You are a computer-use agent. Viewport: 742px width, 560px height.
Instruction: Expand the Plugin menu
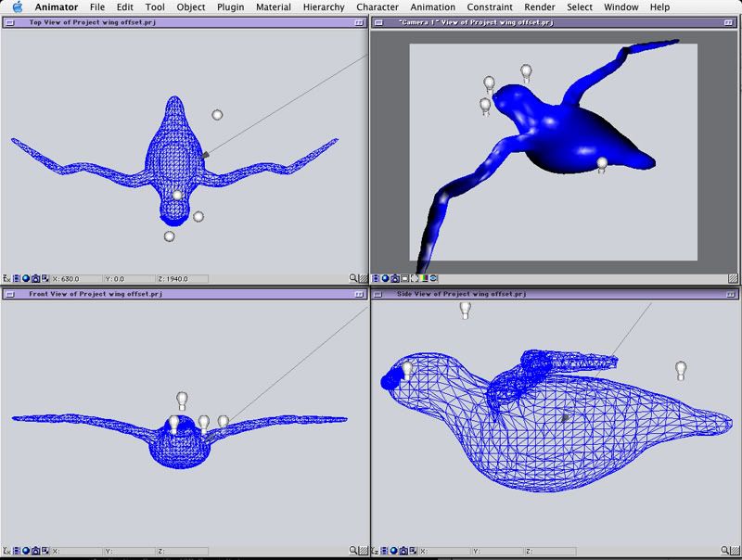pyautogui.click(x=231, y=7)
